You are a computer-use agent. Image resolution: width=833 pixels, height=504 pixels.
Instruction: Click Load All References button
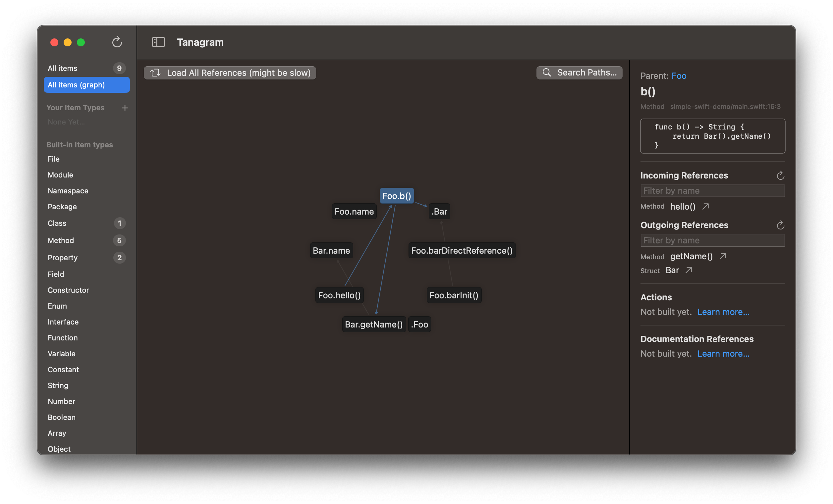click(230, 73)
